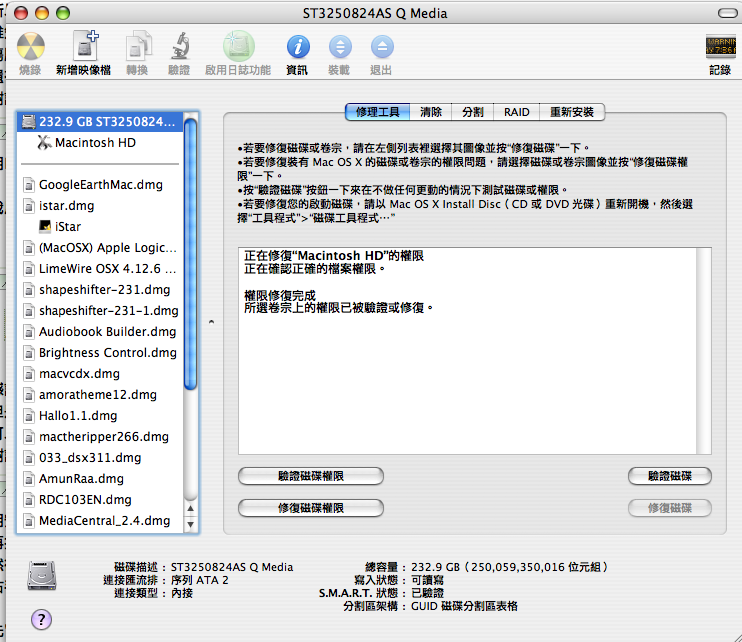The width and height of the screenshot is (742, 642).
Task: Select mactheripper266.dmg
Action: coord(100,437)
